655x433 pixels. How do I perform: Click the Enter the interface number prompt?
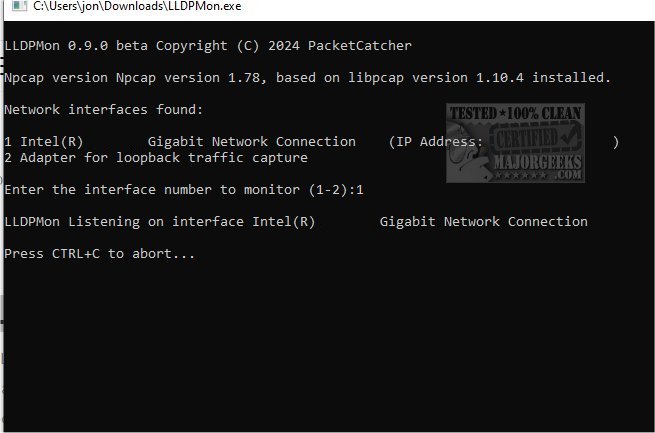pyautogui.click(x=176, y=190)
